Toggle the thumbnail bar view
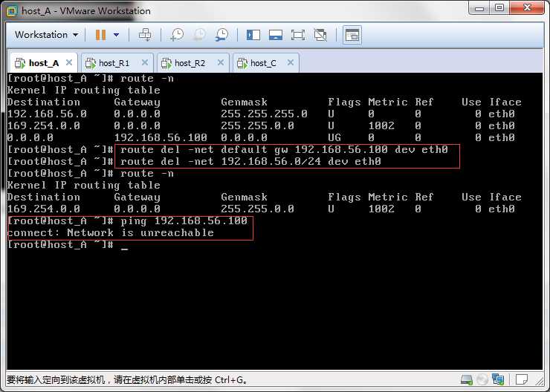550x392 pixels. (276, 35)
